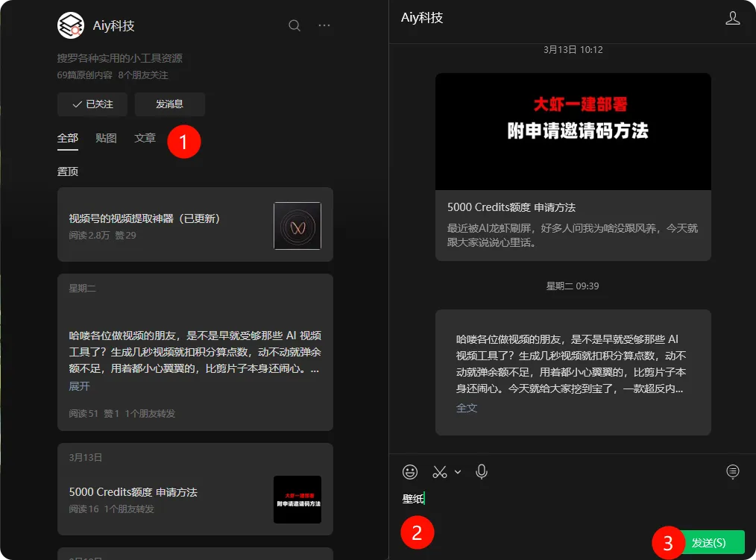Click the chat card title 5000 Credits额度 申请方法
This screenshot has height=560, width=756.
pyautogui.click(x=511, y=207)
